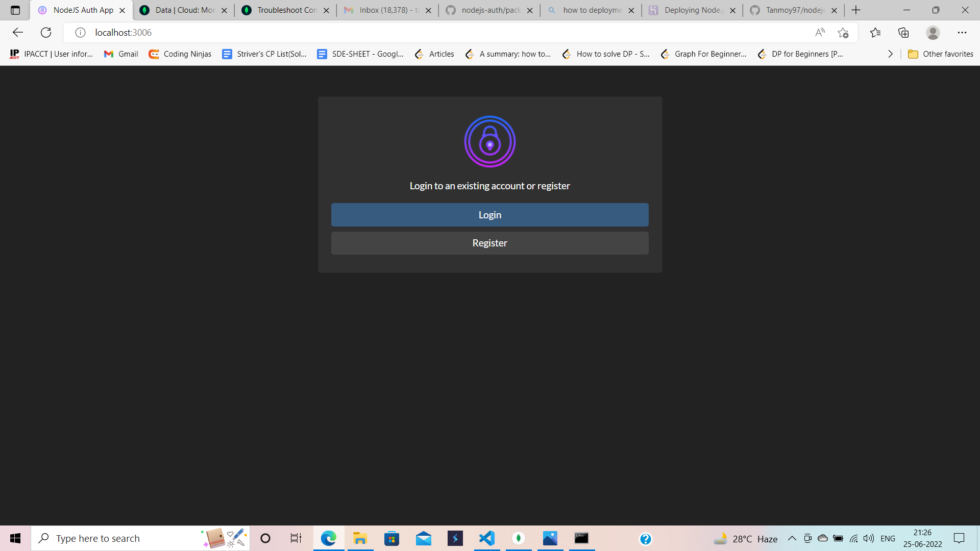Open the terminal from the taskbar
Screen dimensions: 980x551
click(581, 538)
